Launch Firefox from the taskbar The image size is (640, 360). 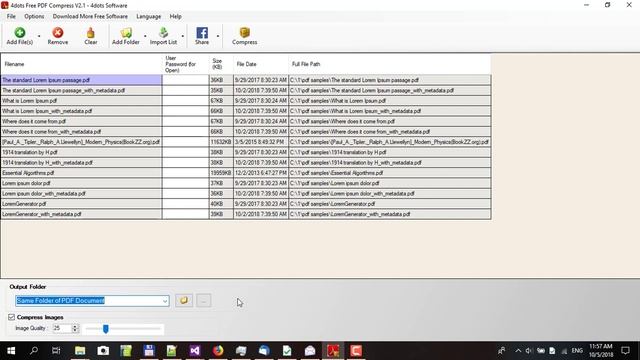(218, 351)
